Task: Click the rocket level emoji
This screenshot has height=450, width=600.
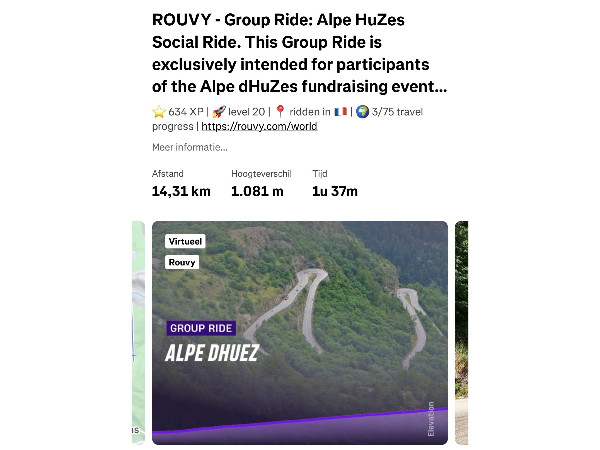Action: click(x=218, y=112)
